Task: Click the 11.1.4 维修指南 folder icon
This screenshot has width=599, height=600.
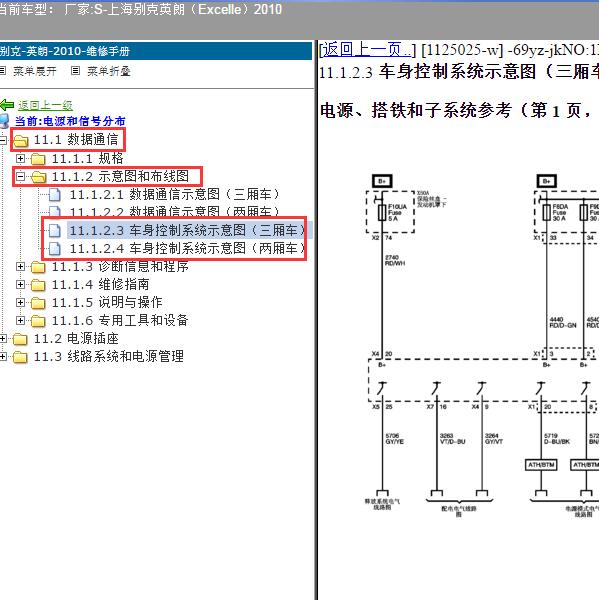Action: pyautogui.click(x=38, y=285)
